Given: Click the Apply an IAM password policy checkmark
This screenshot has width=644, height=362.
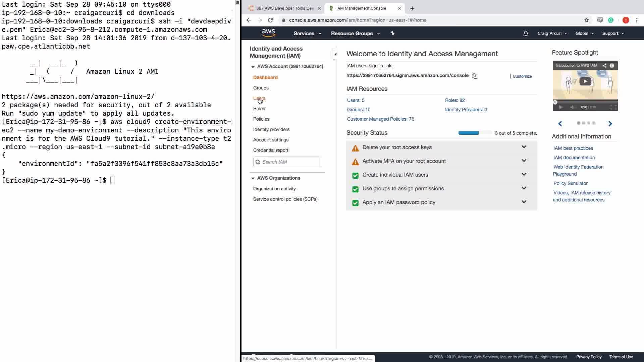Looking at the screenshot, I should point(355,203).
